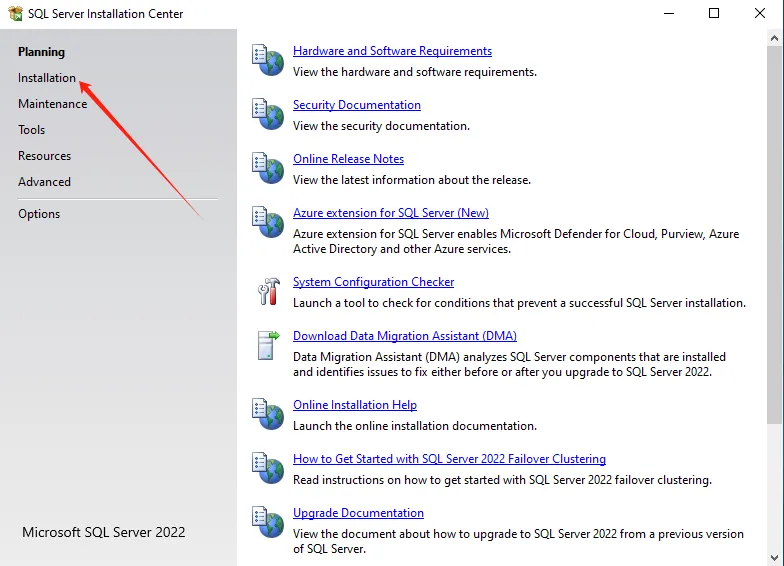This screenshot has height=566, width=784.
Task: Click the globe icon beside Hardware and Software Requirements
Action: click(268, 60)
